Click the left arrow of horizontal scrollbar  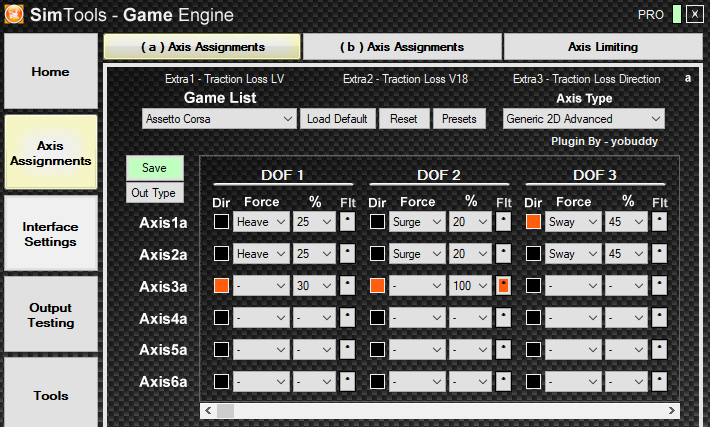coord(208,410)
